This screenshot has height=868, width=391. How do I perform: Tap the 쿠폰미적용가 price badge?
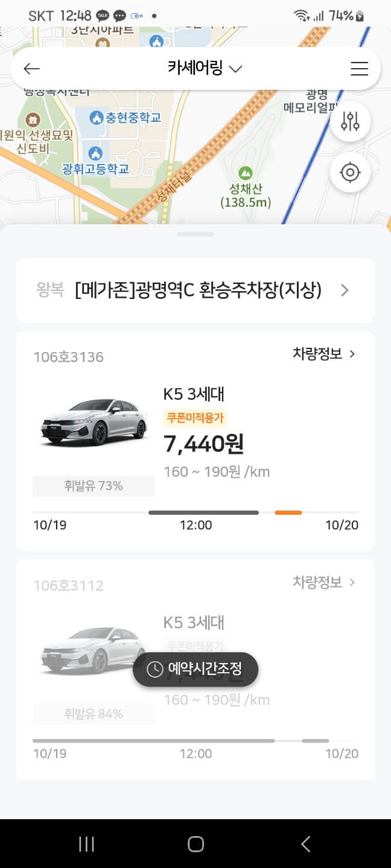pyautogui.click(x=194, y=415)
